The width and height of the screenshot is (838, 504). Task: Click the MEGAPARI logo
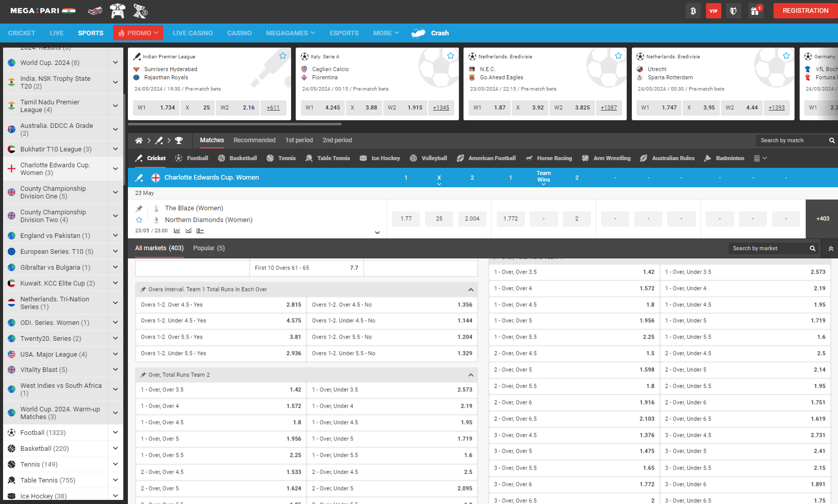coord(43,11)
